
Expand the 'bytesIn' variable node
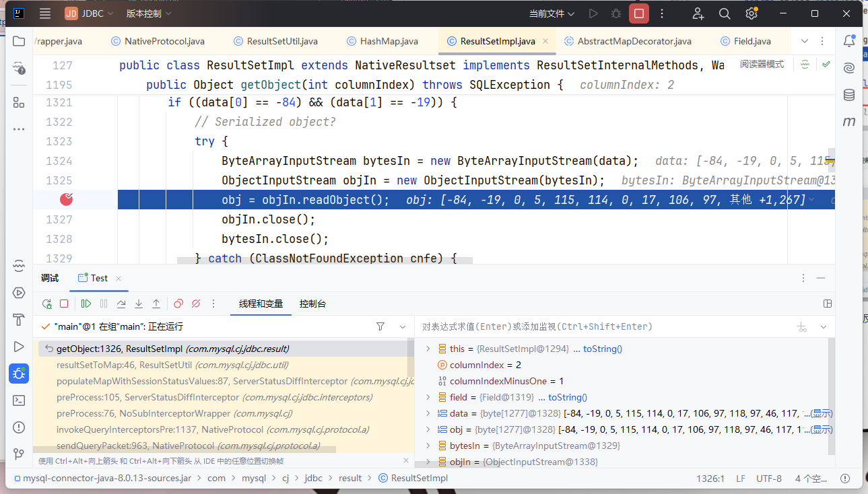coord(428,446)
